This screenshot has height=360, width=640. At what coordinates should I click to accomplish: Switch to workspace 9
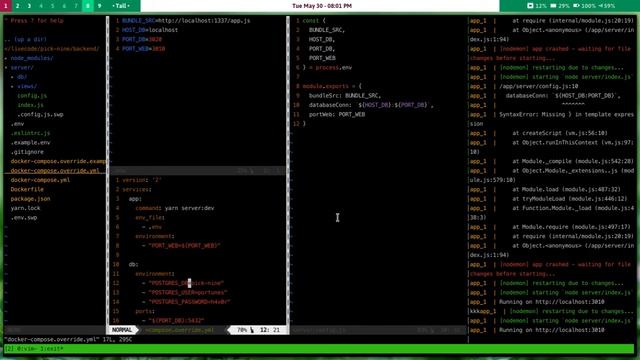tap(99, 6)
